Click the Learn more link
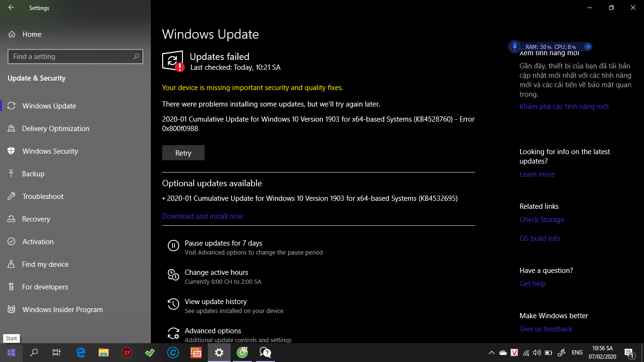644x362 pixels. 537,174
